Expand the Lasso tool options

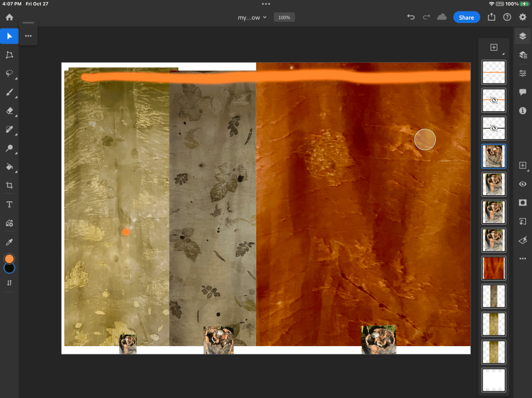16,78
